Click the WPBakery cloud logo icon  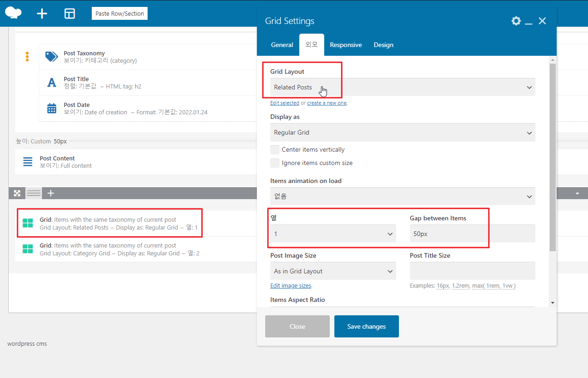tap(13, 13)
